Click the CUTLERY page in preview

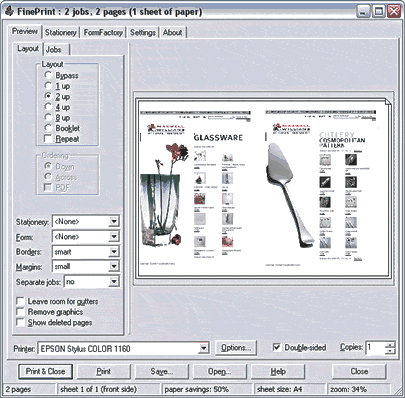click(321, 187)
